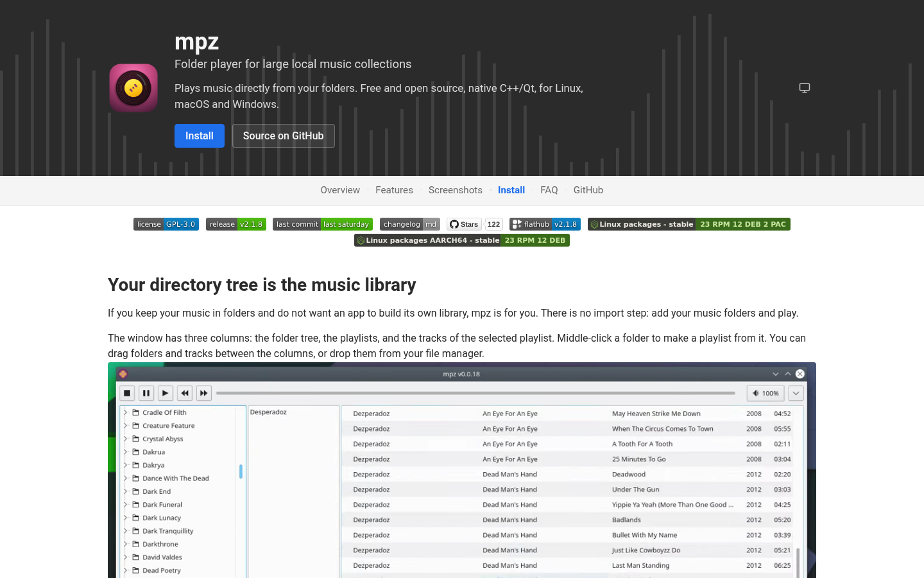Image resolution: width=924 pixels, height=578 pixels.
Task: Click the folder tree scrollbar thumb
Action: pyautogui.click(x=241, y=471)
